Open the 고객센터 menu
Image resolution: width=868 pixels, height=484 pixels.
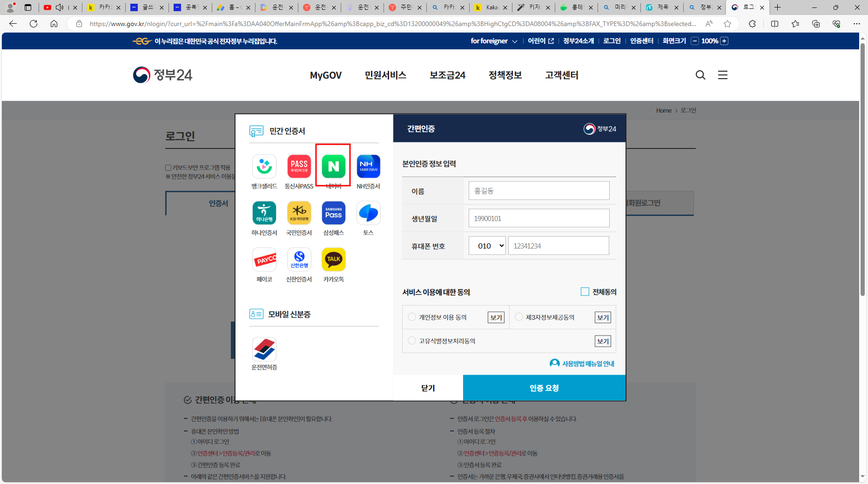click(x=562, y=75)
